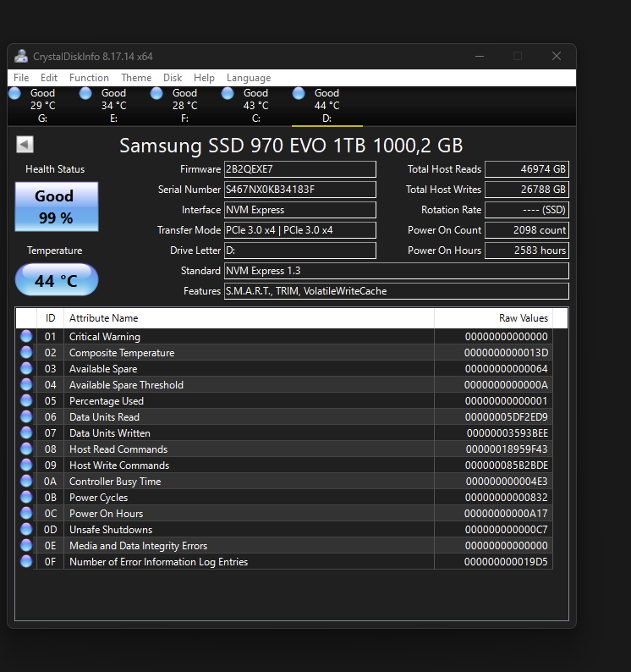
Task: Click status orb for Error Information Log Entries row
Action: pos(26,561)
